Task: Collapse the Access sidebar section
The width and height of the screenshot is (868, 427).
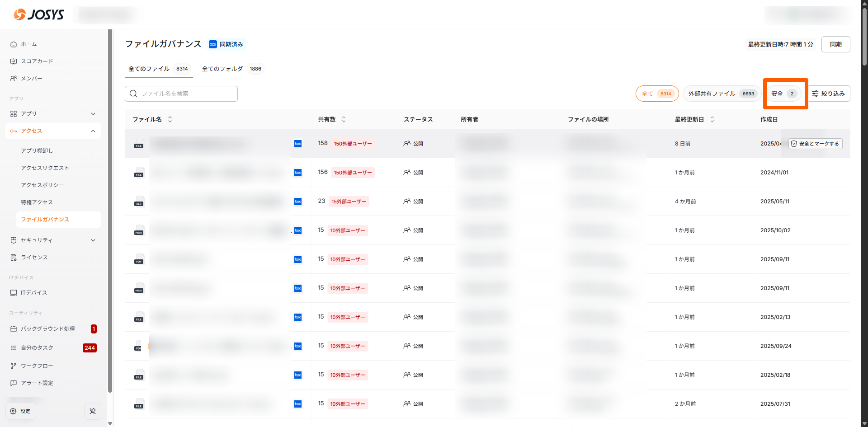Action: click(x=93, y=131)
